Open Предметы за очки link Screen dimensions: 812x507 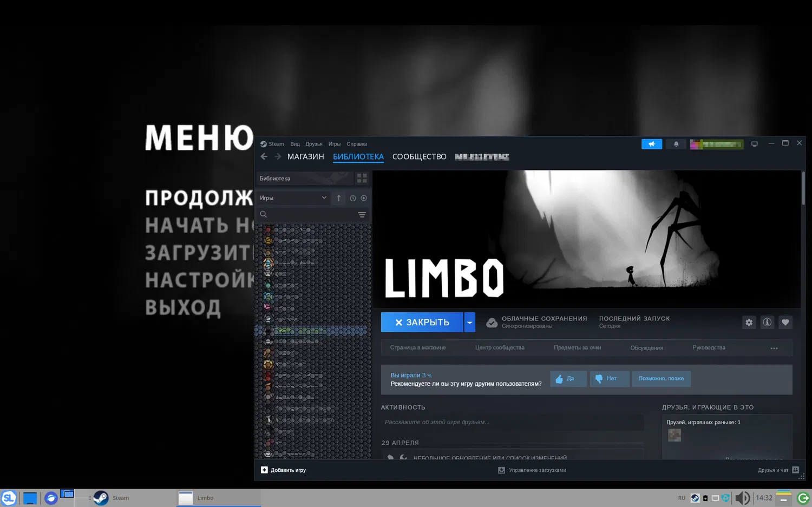[577, 348]
